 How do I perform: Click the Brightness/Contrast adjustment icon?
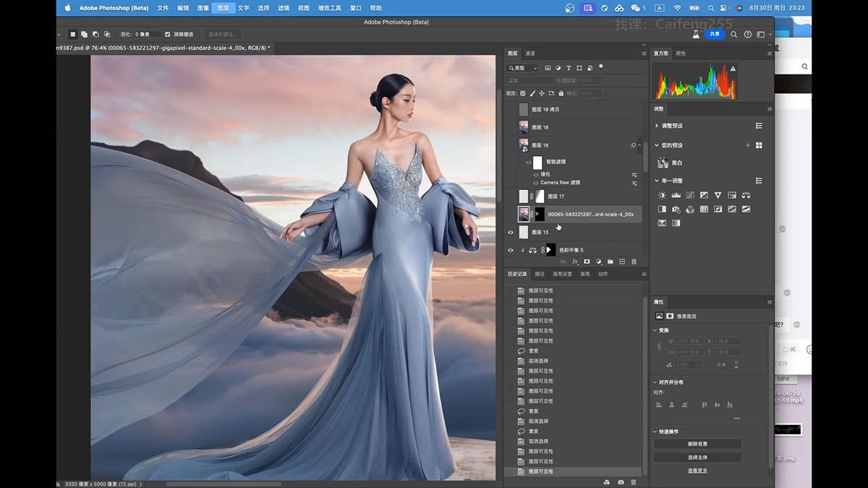click(x=662, y=195)
